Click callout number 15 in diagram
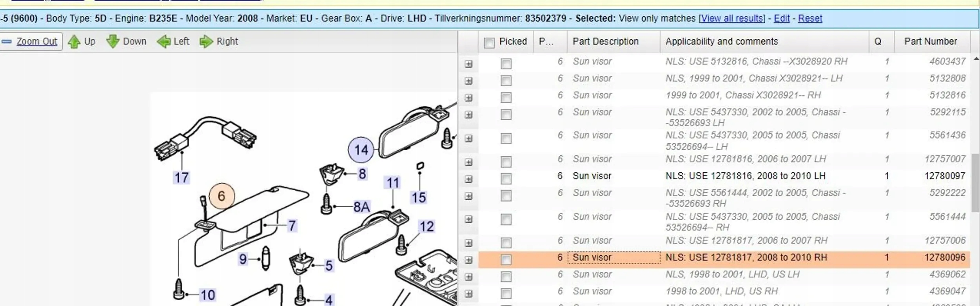 pos(419,197)
